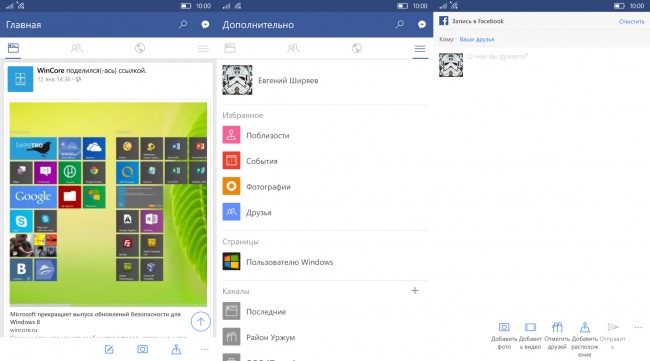650x361 pixels.
Task: Open article headline about Microsoft security updates
Action: point(95,318)
